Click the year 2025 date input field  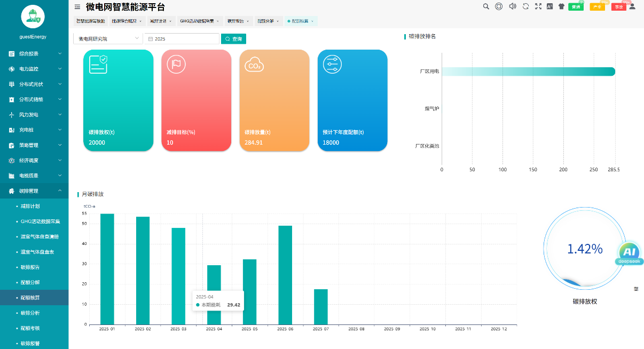[x=182, y=39]
